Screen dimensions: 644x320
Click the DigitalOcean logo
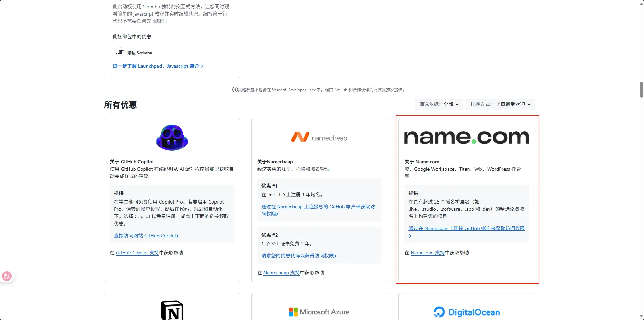click(x=466, y=312)
